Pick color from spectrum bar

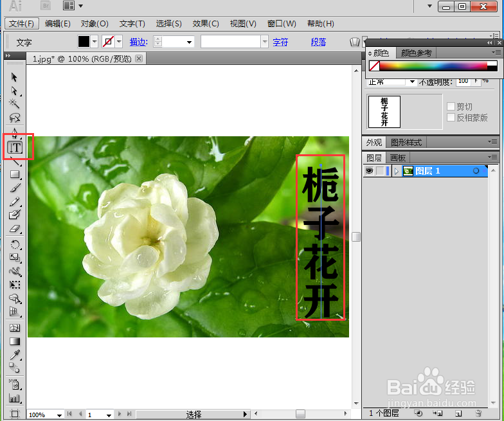point(433,66)
